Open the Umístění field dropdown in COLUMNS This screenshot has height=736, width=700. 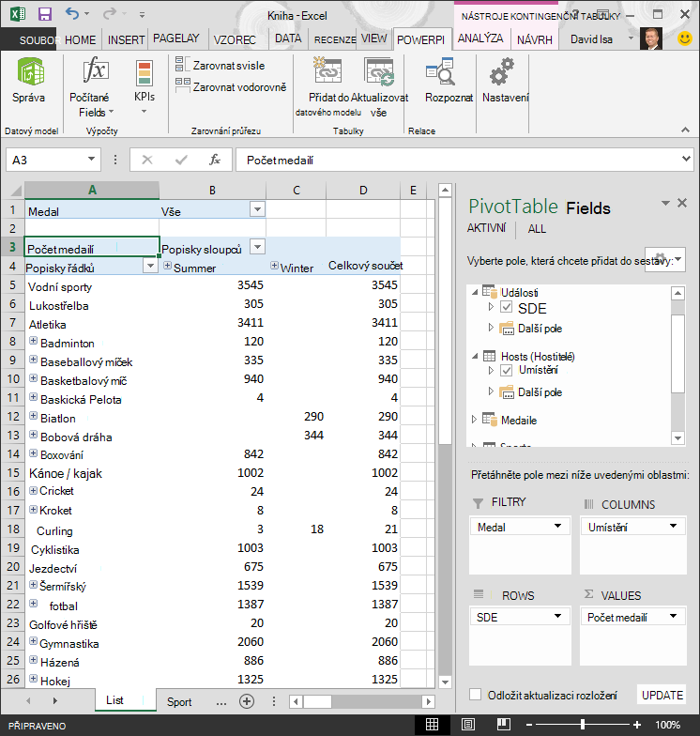pos(674,526)
